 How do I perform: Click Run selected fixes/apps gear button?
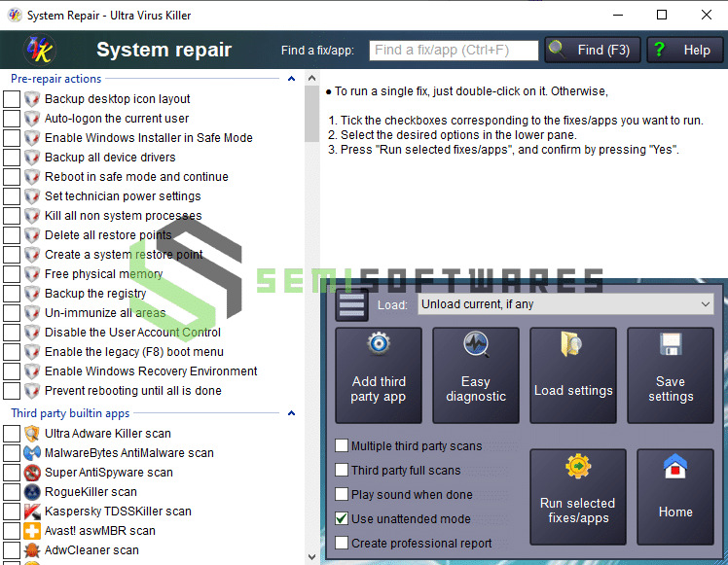578,497
